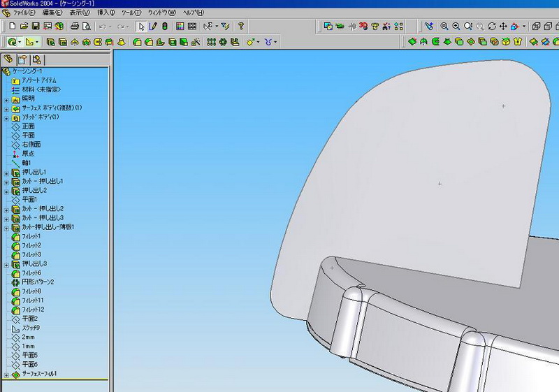Image resolution: width=559 pixels, height=392 pixels.
Task: Click the Previous View icon
Action: point(429,26)
